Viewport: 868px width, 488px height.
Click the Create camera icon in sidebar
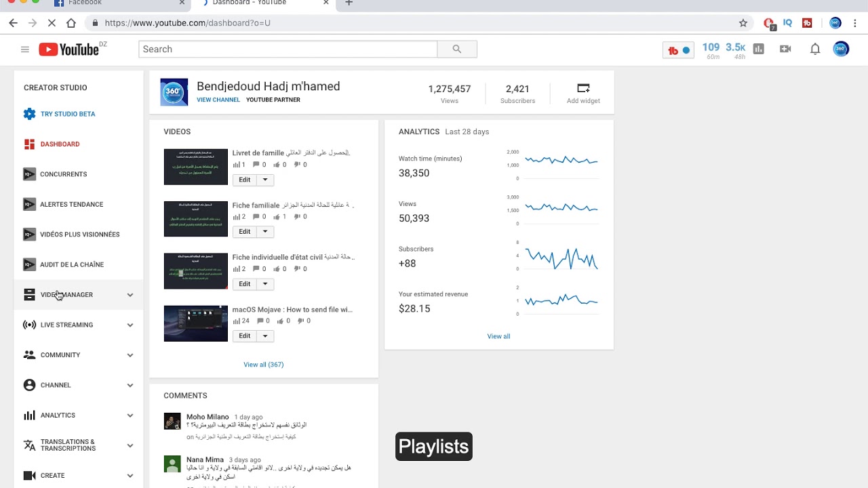29,475
